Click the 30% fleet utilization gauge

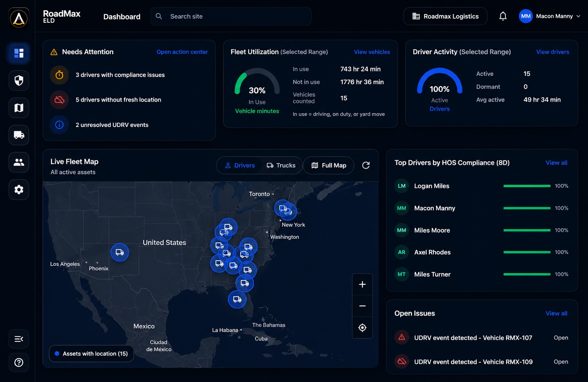pyautogui.click(x=257, y=81)
